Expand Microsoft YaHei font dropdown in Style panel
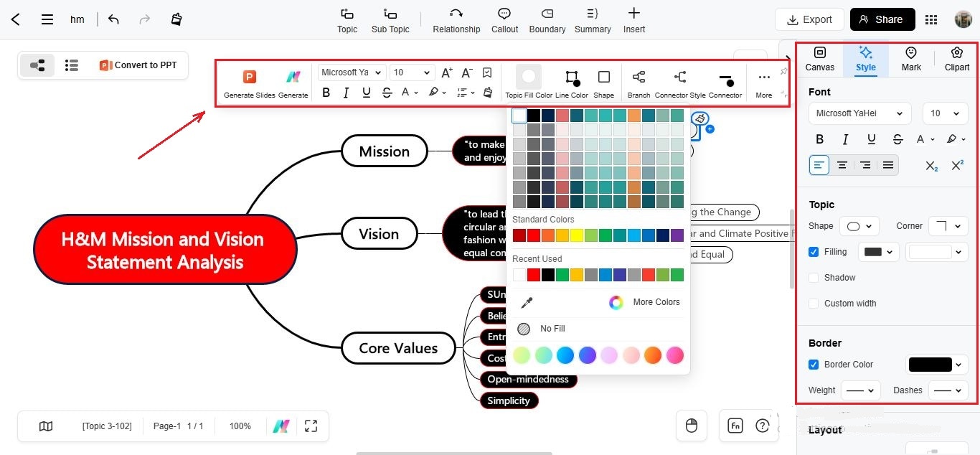The height and width of the screenshot is (455, 980). click(859, 113)
